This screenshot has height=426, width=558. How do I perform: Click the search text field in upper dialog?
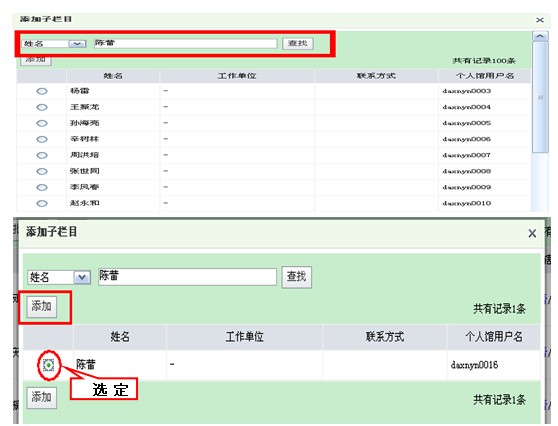185,43
